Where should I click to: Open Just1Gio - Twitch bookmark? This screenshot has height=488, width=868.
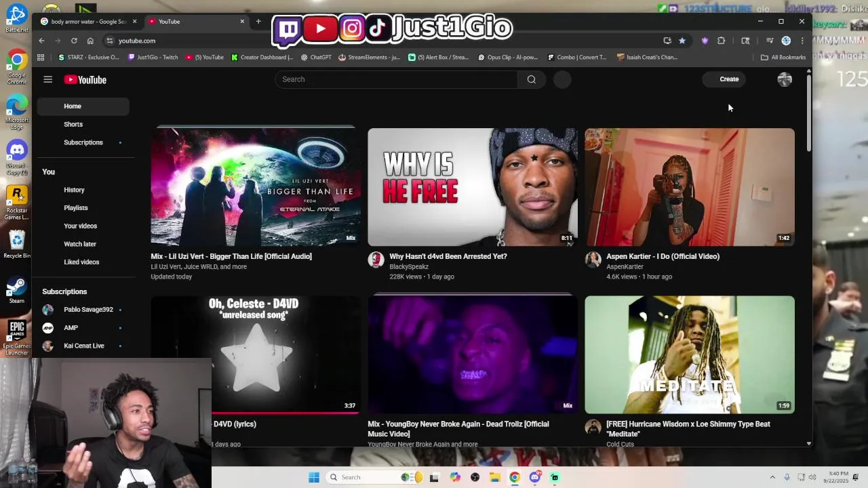pos(153,58)
